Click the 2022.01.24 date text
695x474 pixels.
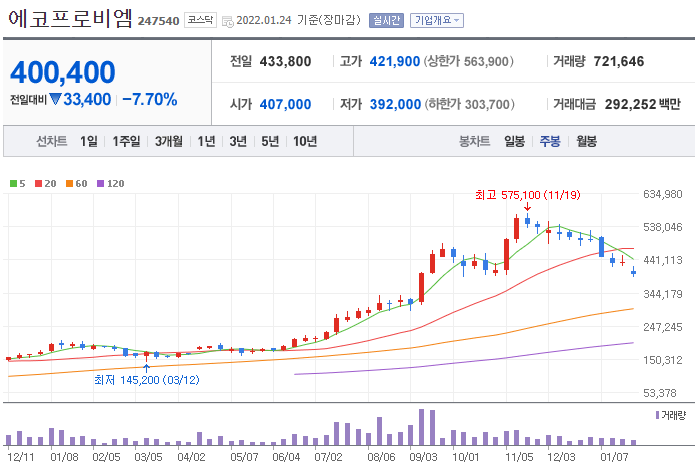pyautogui.click(x=264, y=20)
